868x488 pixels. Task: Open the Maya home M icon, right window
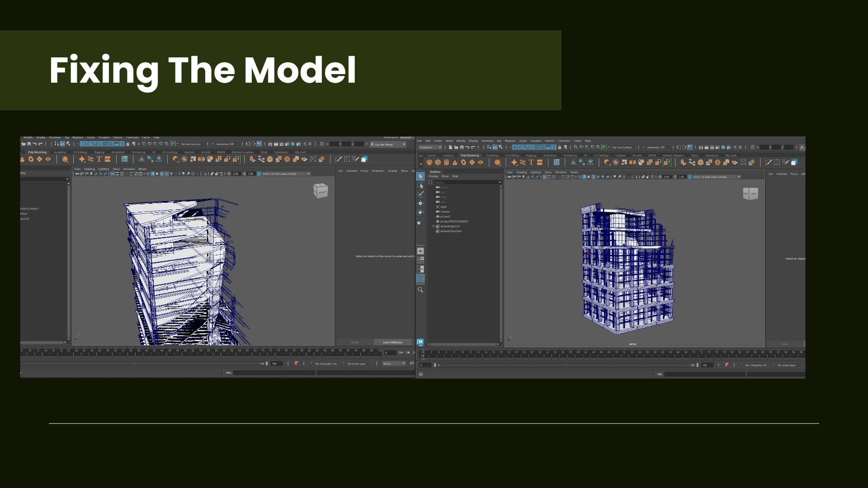420,343
